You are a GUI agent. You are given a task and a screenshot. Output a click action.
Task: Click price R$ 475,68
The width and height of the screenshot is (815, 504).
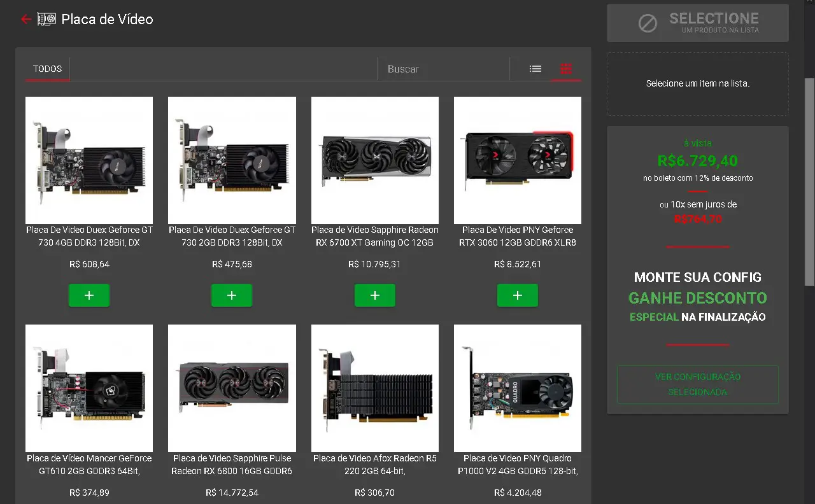[x=232, y=264]
